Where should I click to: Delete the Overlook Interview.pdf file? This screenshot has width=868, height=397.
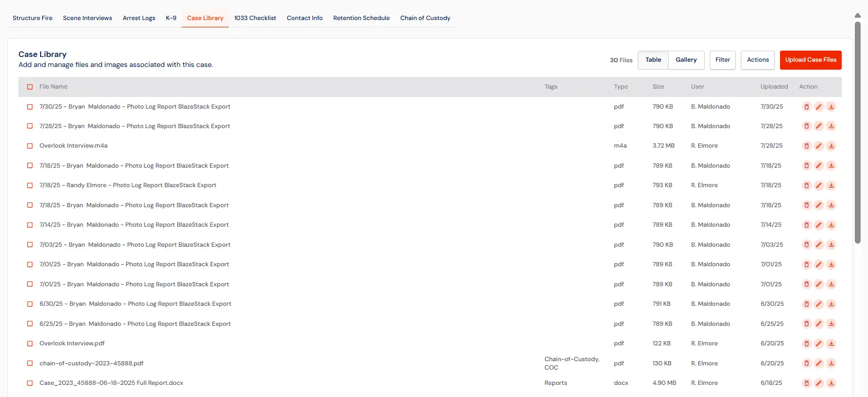pyautogui.click(x=806, y=344)
